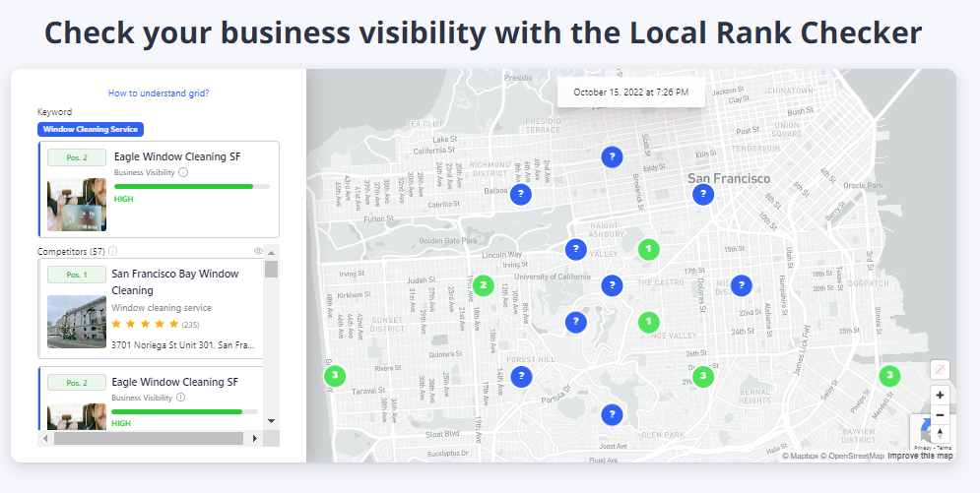Click the competitors list scroll-up arrow
This screenshot has height=493, width=980.
[271, 253]
